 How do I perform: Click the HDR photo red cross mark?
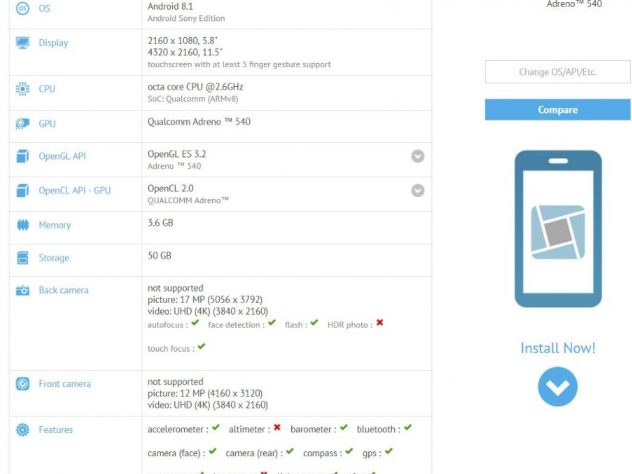(380, 323)
